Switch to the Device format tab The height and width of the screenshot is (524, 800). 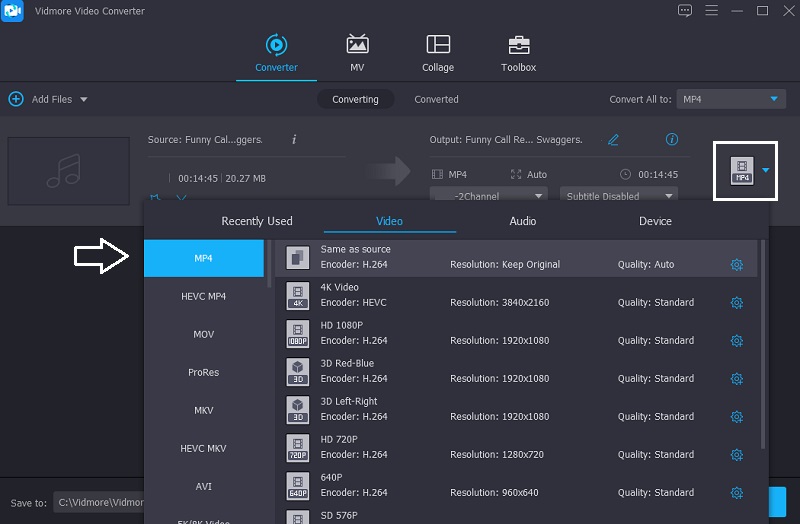click(x=655, y=221)
